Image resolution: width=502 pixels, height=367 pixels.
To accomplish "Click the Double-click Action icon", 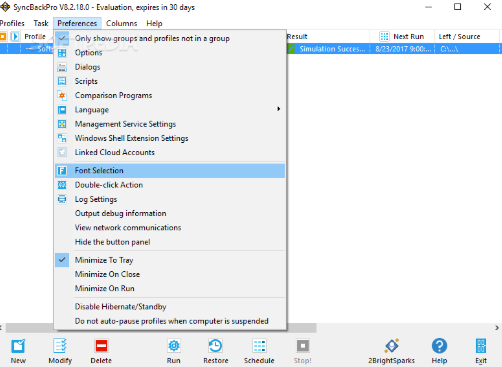I will click(x=62, y=185).
